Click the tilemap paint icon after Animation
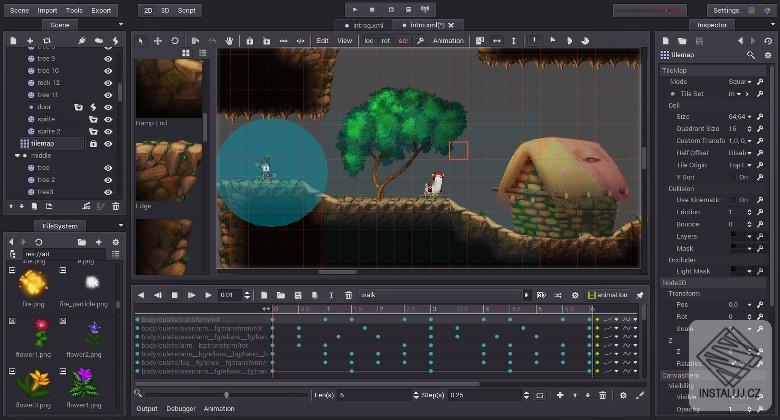This screenshot has width=780, height=420. point(480,41)
